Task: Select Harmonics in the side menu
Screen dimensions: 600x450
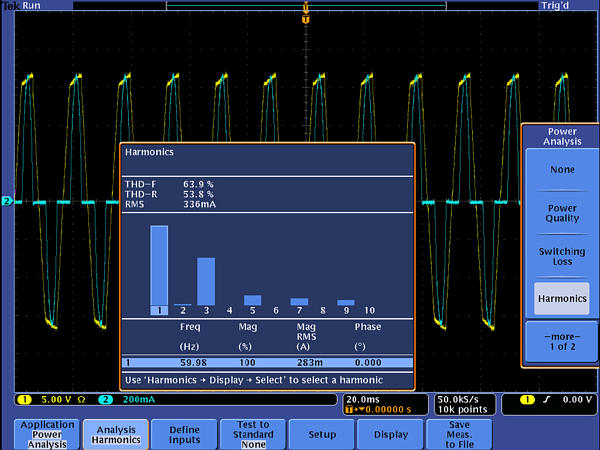Action: click(561, 298)
